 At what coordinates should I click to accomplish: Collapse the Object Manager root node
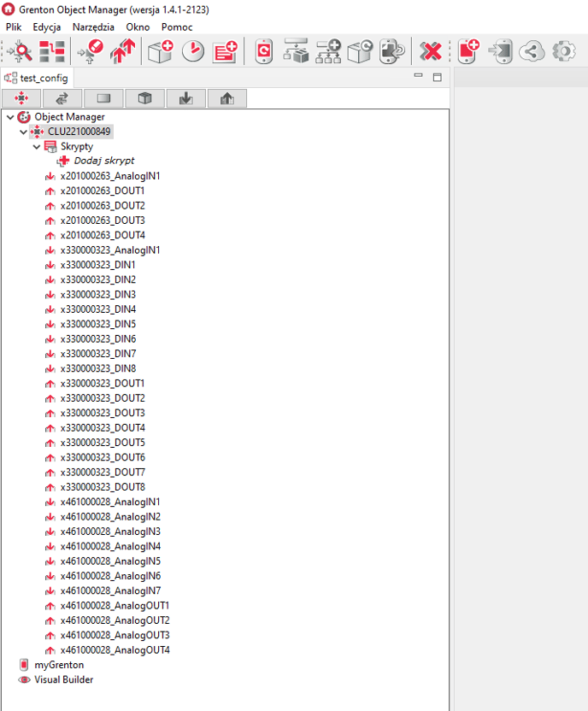tap(10, 117)
